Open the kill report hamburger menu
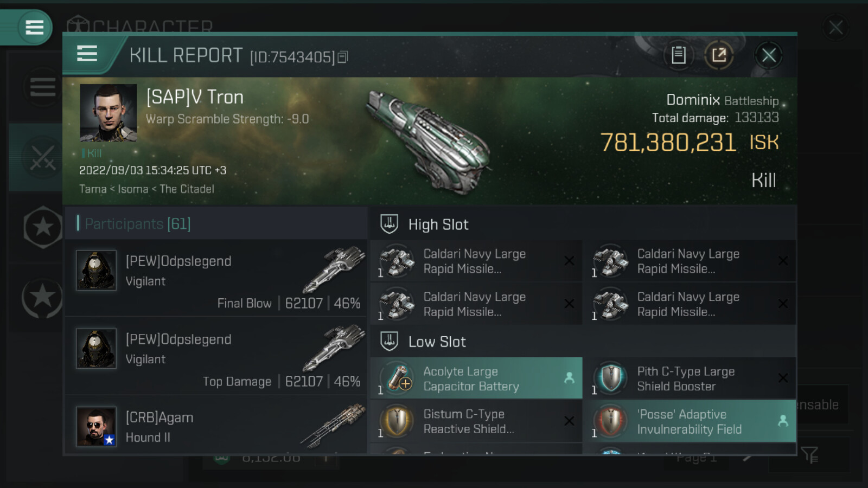This screenshot has width=868, height=488. (x=87, y=54)
